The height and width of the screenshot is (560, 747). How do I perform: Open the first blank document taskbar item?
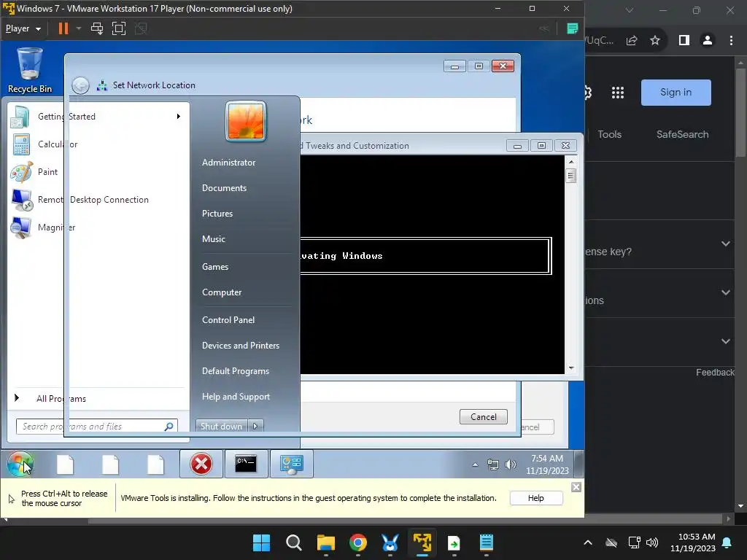coord(65,464)
